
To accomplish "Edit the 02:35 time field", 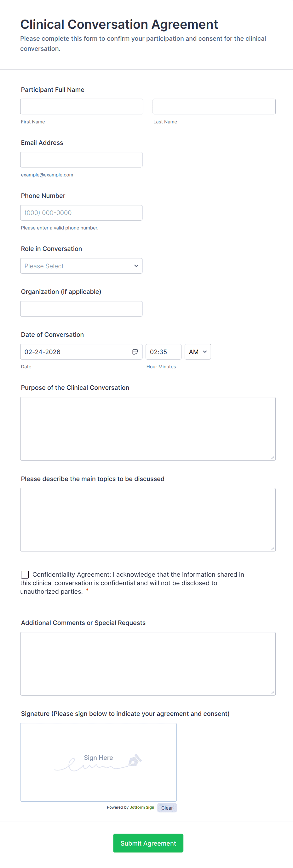I will pos(163,351).
